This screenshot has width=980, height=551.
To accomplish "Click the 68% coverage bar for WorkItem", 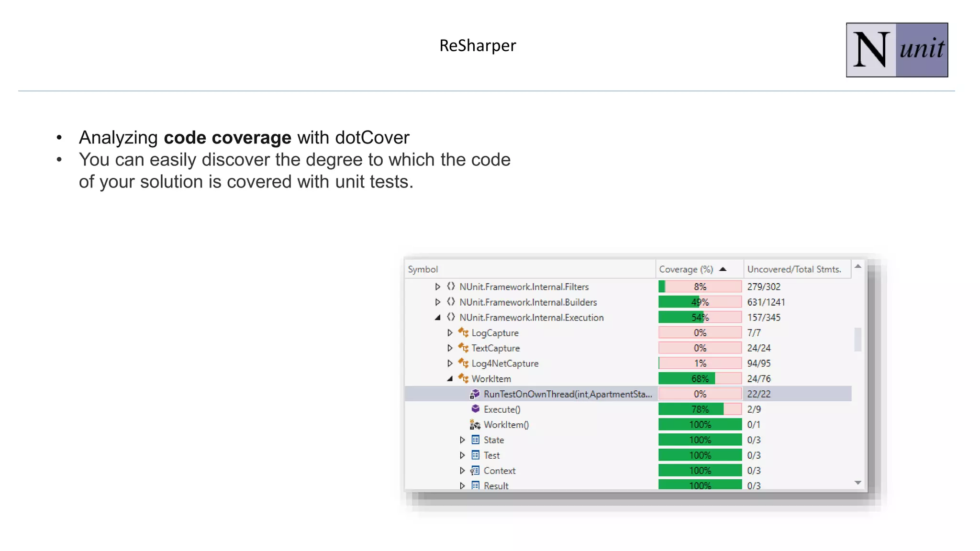I will [x=700, y=378].
